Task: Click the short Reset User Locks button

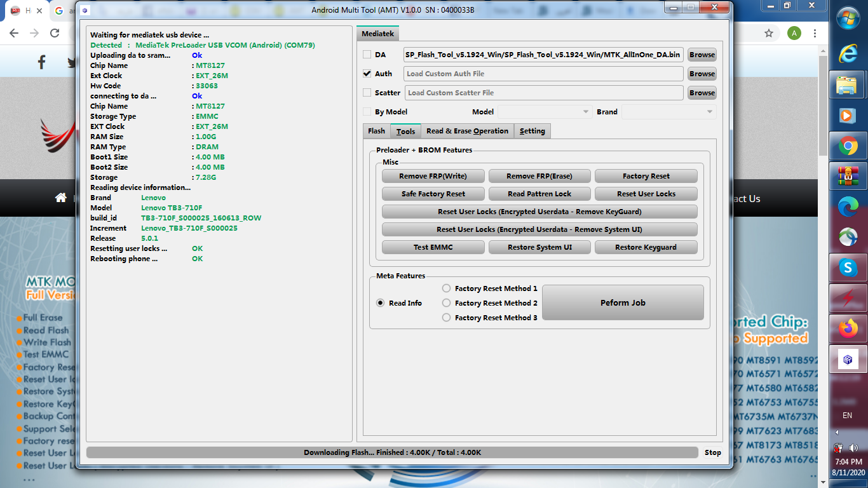Action: (646, 194)
